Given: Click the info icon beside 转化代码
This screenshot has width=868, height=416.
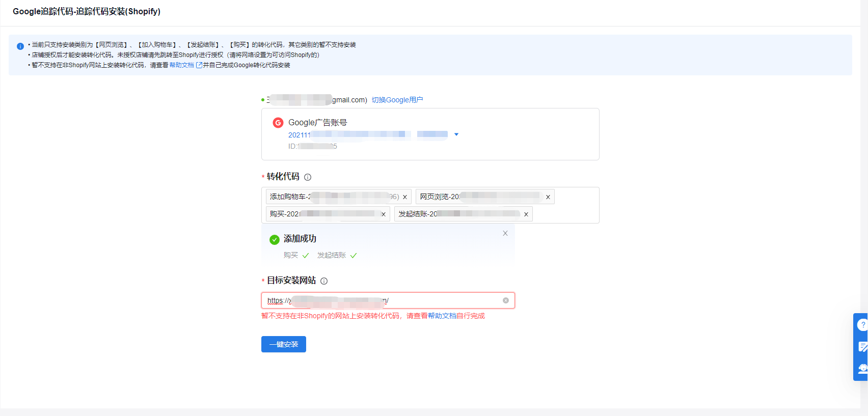Looking at the screenshot, I should [x=308, y=177].
